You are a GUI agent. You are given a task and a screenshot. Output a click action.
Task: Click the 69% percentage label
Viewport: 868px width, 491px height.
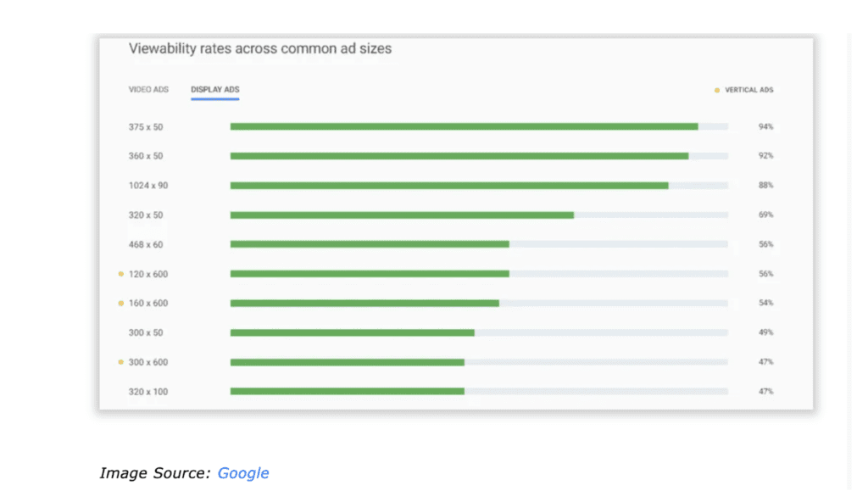coord(765,215)
